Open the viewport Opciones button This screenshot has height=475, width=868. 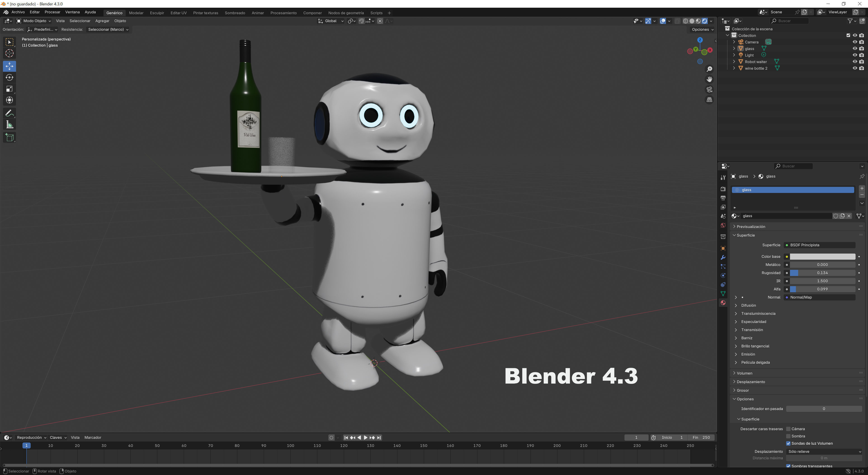click(702, 30)
